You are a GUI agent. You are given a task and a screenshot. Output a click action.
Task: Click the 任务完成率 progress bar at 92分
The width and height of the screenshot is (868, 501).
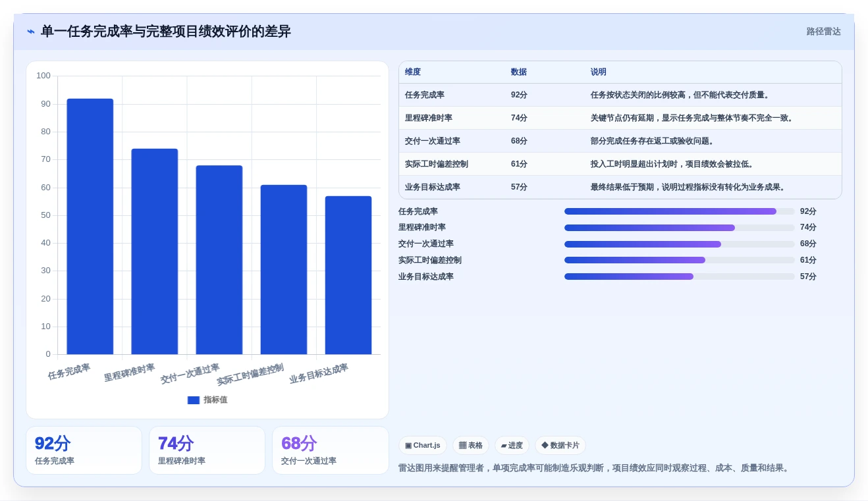680,211
